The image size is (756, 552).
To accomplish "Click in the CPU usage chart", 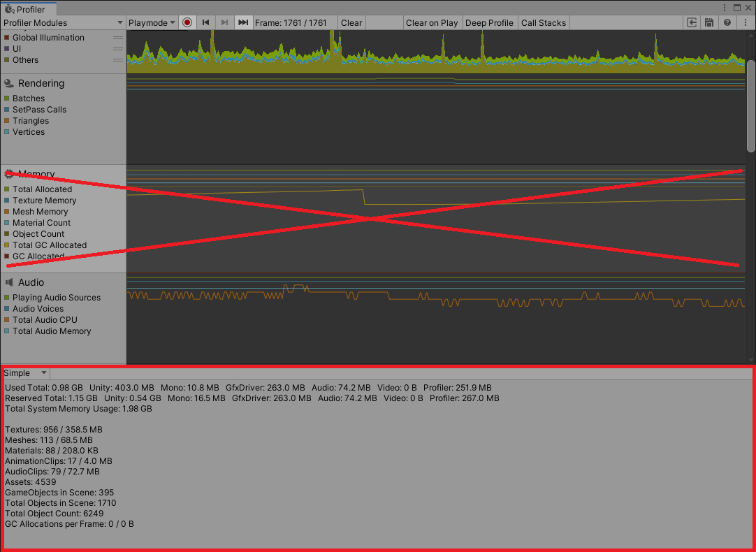I will pyautogui.click(x=436, y=52).
